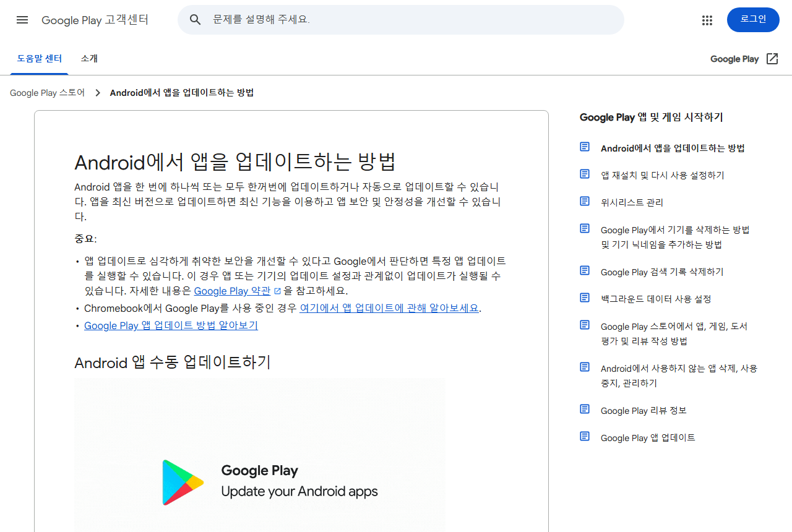Click article icon beside 'Android에서 사용하지 않는 앱 삭제'
The width and height of the screenshot is (792, 532).
[585, 367]
